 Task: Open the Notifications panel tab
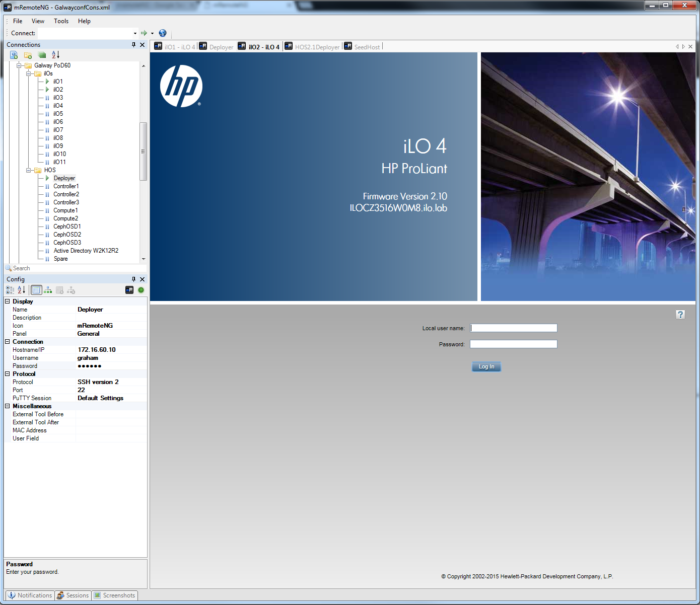click(x=30, y=595)
